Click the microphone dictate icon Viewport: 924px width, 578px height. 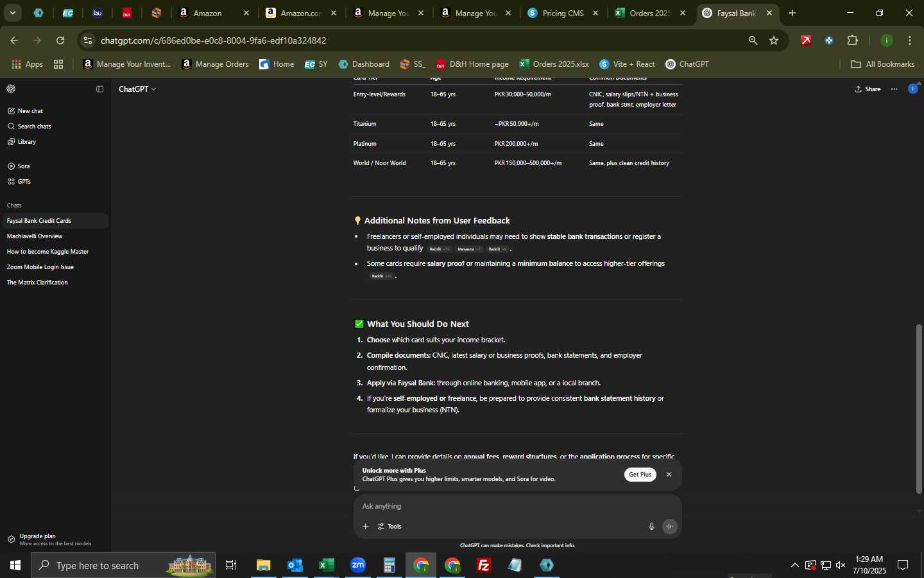click(651, 527)
